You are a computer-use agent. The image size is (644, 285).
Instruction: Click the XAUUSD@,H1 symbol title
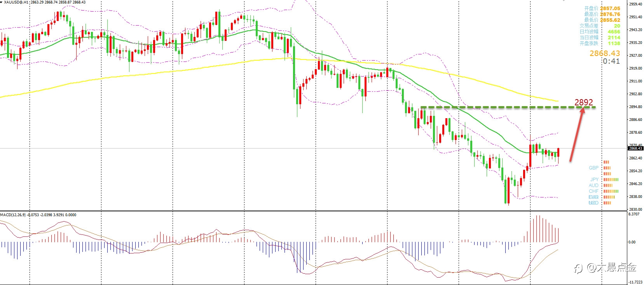coord(16,2)
